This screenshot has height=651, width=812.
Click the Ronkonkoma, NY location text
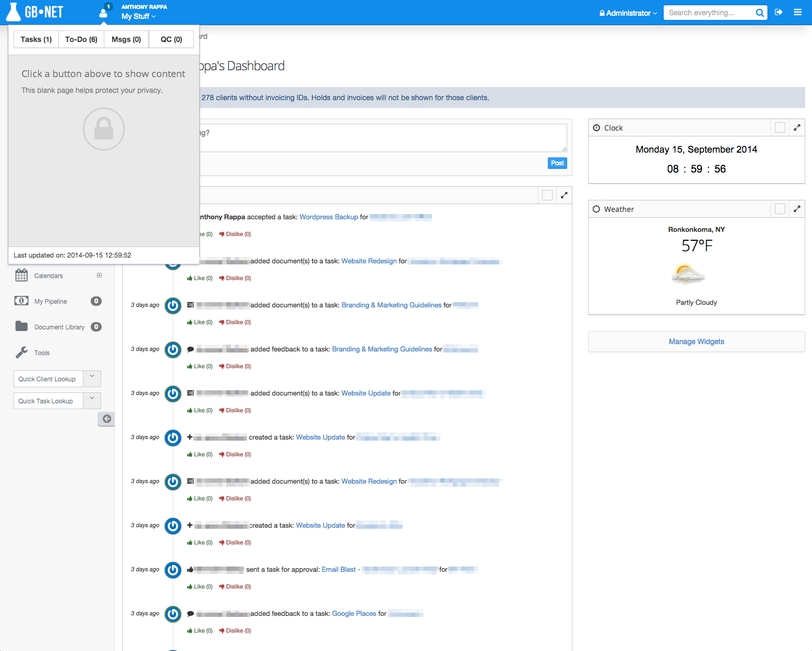pyautogui.click(x=696, y=229)
